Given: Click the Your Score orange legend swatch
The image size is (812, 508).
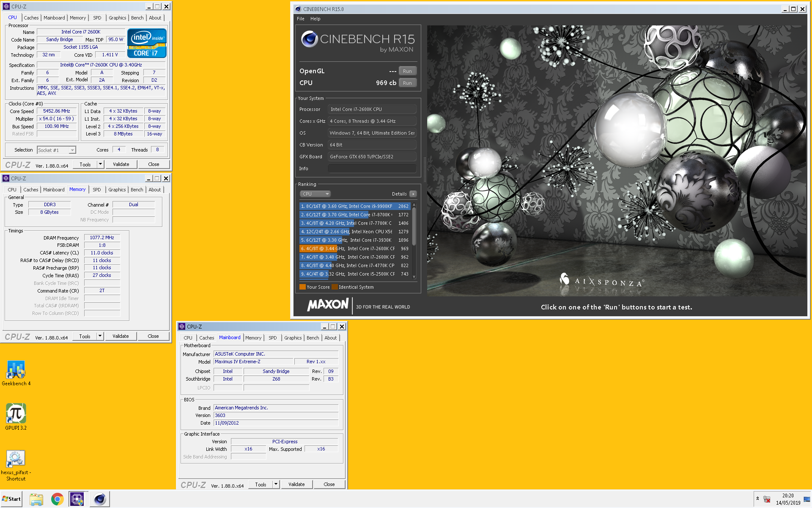Looking at the screenshot, I should [x=302, y=287].
